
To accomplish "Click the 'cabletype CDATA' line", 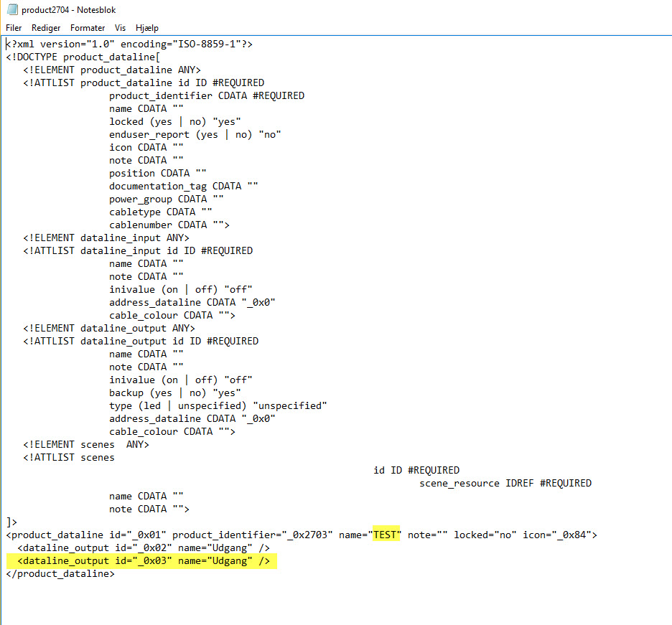I will [161, 212].
